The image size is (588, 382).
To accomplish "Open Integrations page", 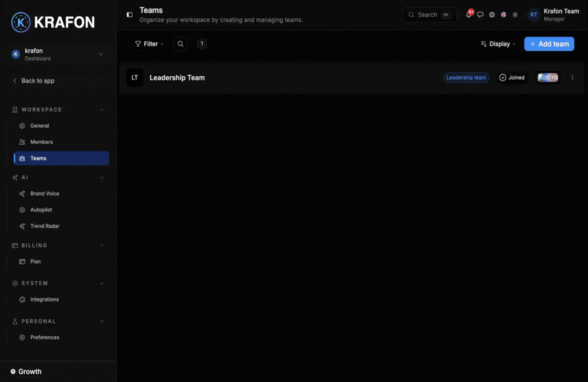I will (x=61, y=299).
